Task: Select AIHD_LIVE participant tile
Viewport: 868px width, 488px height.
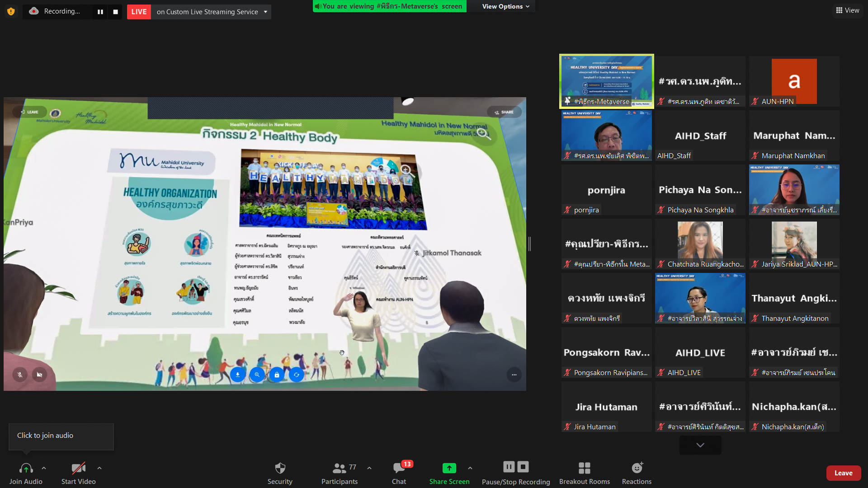Action: (700, 352)
